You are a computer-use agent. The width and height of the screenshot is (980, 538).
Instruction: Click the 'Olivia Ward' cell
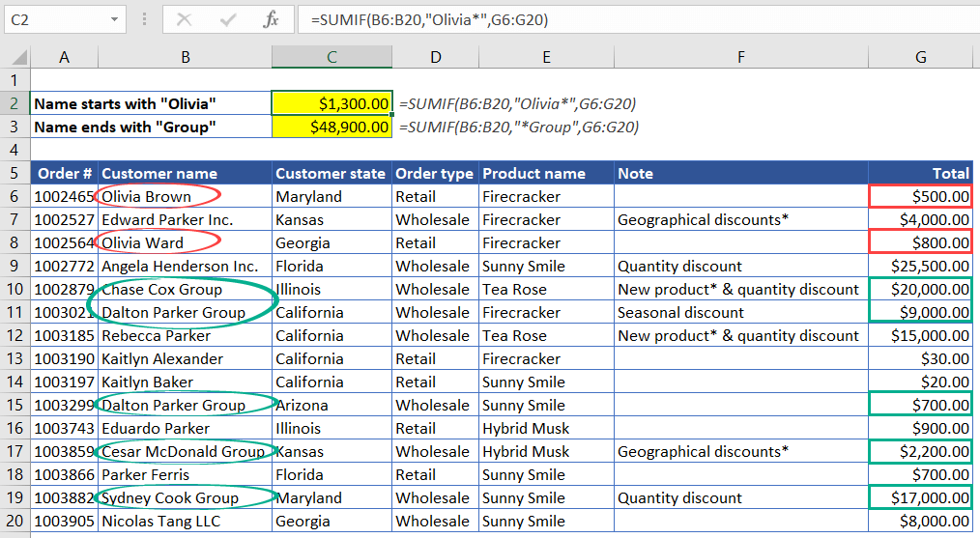[x=185, y=243]
